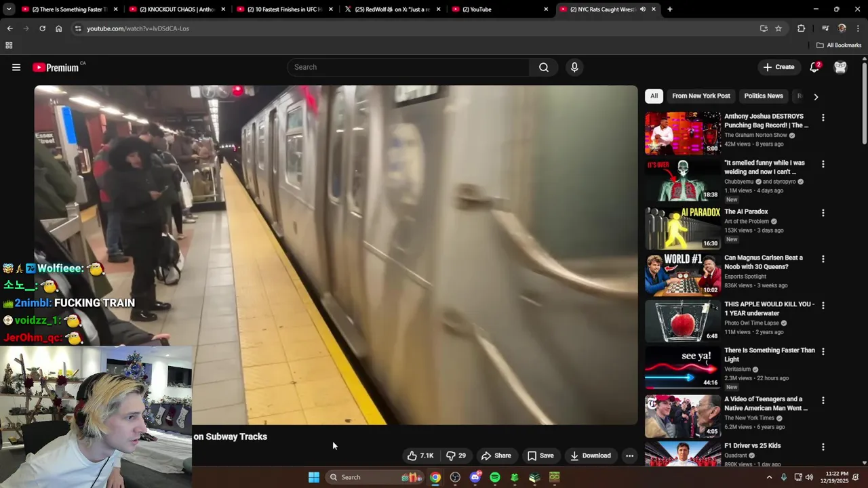The height and width of the screenshot is (488, 868).
Task: Open Spotify from the taskbar
Action: (495, 477)
